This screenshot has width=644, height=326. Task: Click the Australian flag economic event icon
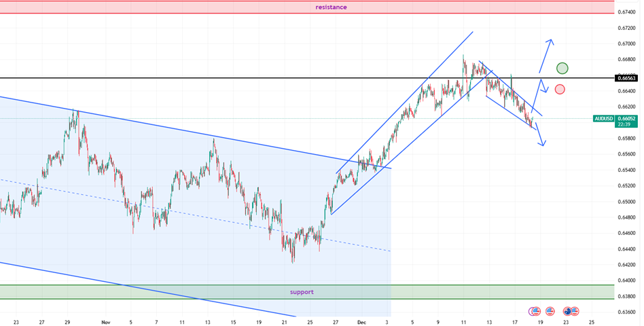(x=568, y=311)
